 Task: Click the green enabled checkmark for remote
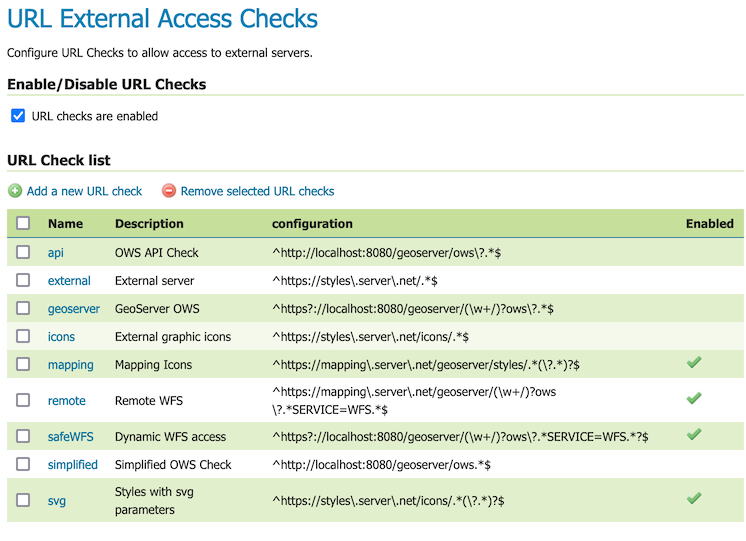pos(694,399)
